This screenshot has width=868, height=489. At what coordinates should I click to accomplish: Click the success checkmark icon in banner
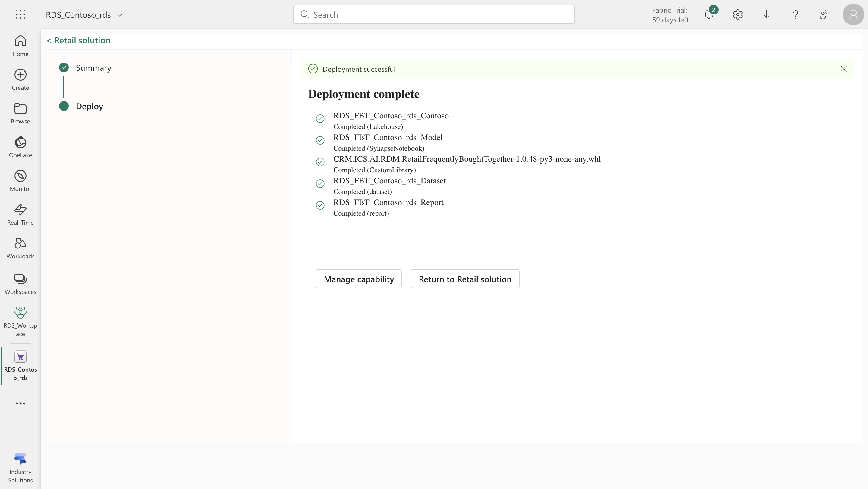pos(313,69)
